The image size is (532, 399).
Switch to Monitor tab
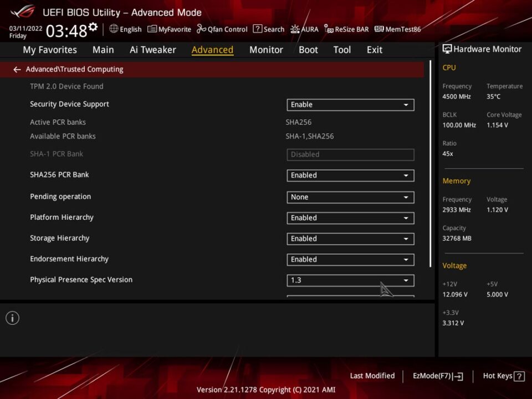(266, 50)
